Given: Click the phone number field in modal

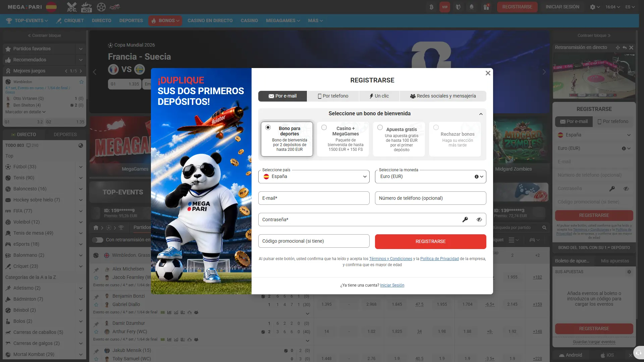Looking at the screenshot, I should (x=430, y=198).
